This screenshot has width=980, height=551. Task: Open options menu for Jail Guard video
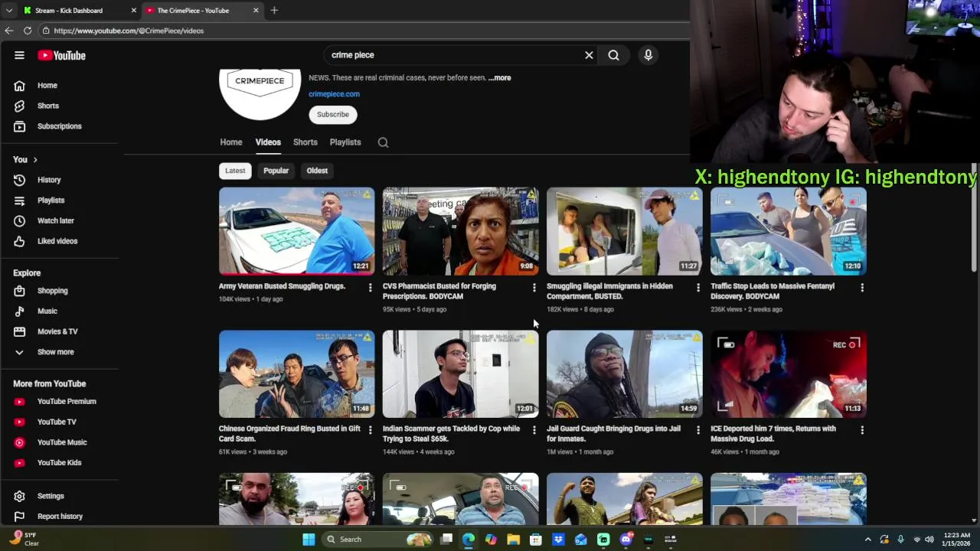coord(697,430)
